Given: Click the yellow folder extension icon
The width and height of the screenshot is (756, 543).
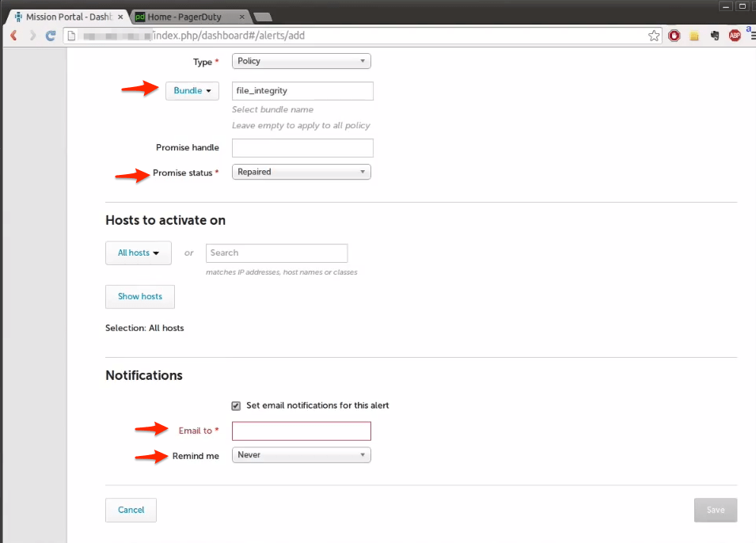Looking at the screenshot, I should [696, 35].
